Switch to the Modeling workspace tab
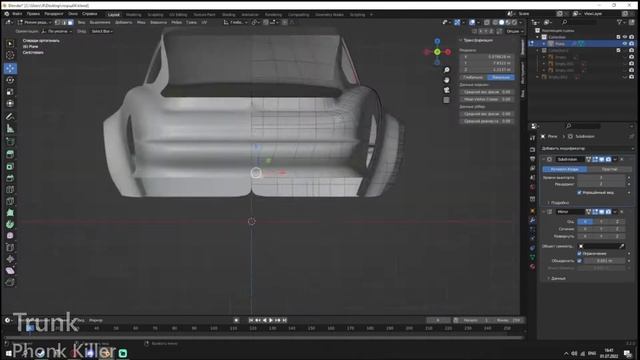The width and height of the screenshot is (640, 360). point(133,14)
